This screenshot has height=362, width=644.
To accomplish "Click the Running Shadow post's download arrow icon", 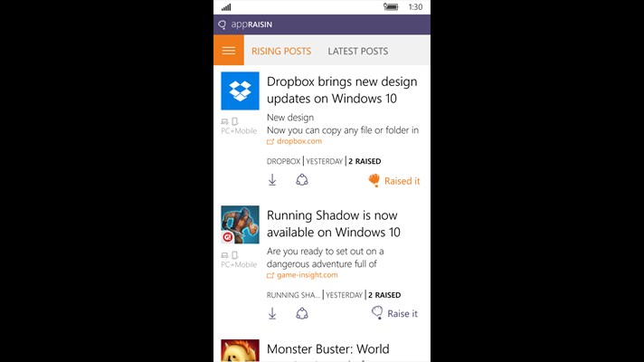I will (x=272, y=313).
